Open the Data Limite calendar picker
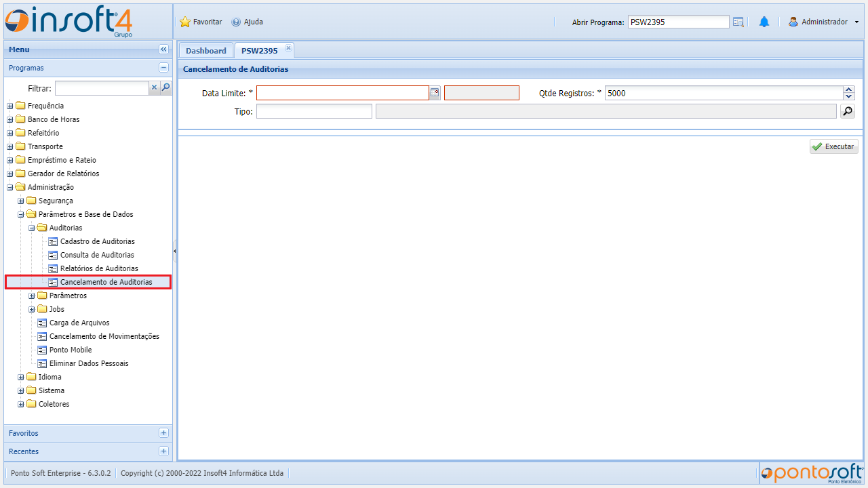 pyautogui.click(x=435, y=93)
